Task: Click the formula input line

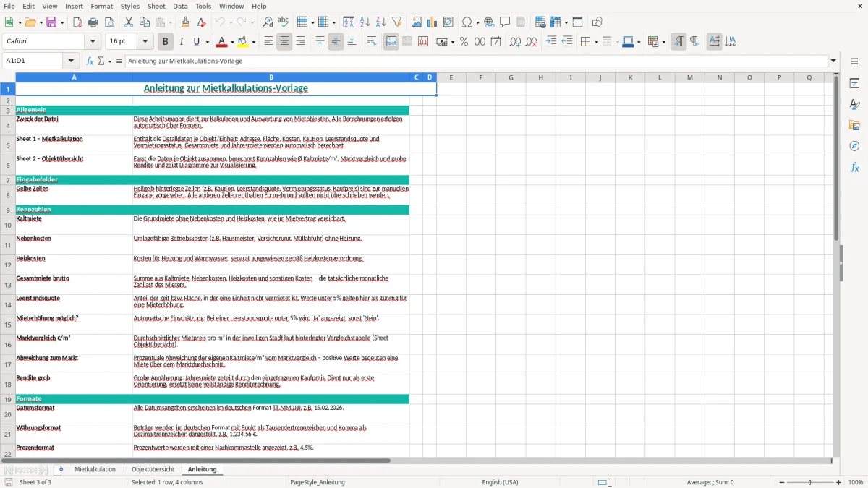Action: click(x=477, y=61)
